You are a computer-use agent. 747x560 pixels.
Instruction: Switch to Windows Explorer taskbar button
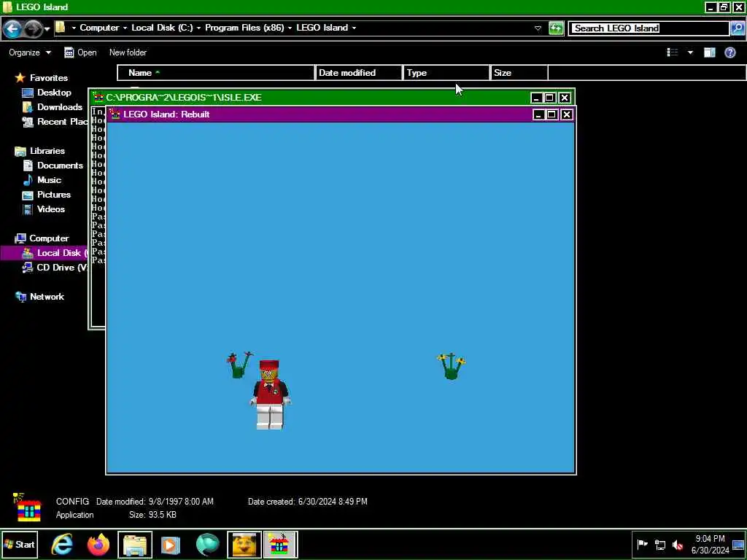coord(135,544)
